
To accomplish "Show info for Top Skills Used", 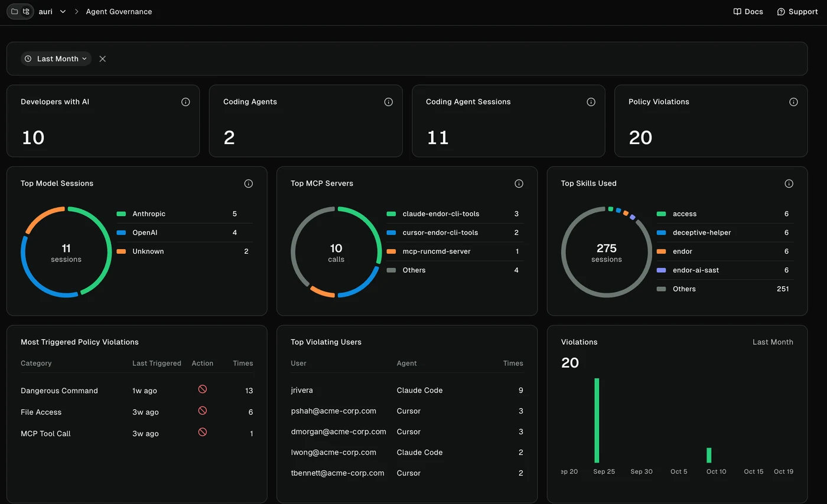I will click(x=789, y=184).
